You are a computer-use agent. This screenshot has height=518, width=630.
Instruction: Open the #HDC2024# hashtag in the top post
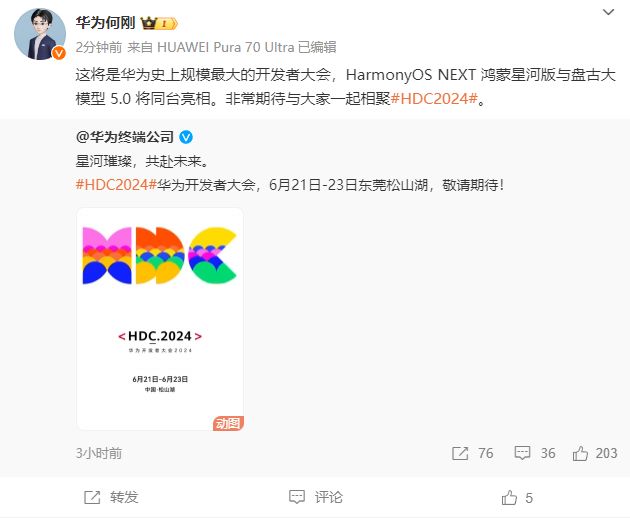click(x=434, y=98)
